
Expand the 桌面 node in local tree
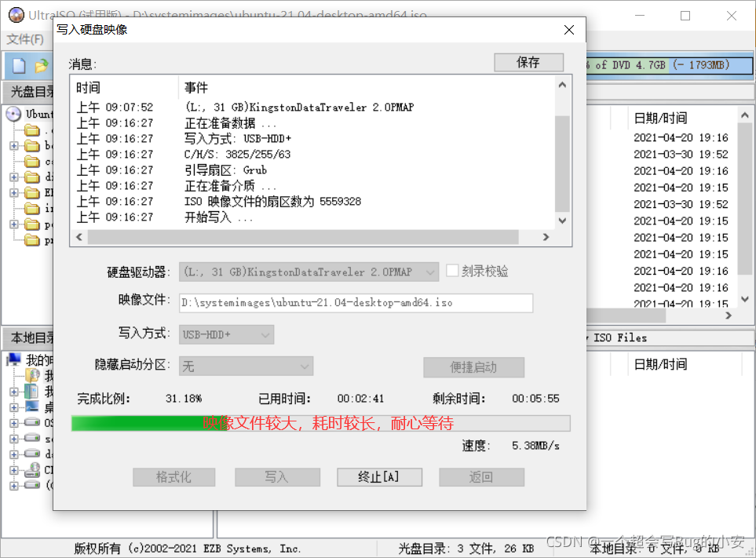click(x=14, y=407)
